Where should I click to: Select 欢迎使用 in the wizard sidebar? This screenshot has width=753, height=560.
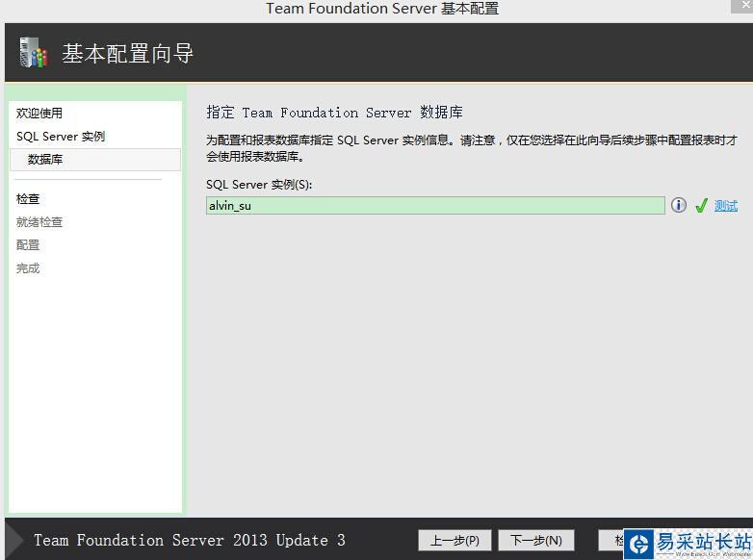click(x=39, y=114)
